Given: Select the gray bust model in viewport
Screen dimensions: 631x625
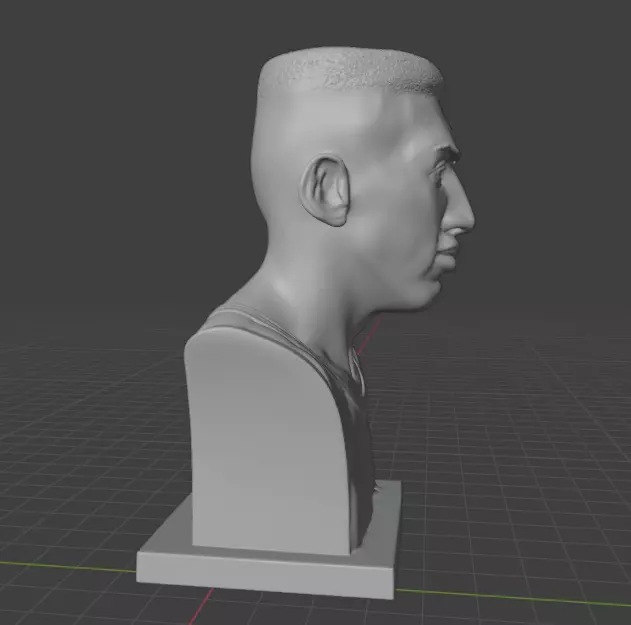Looking at the screenshot, I should coord(306,322).
